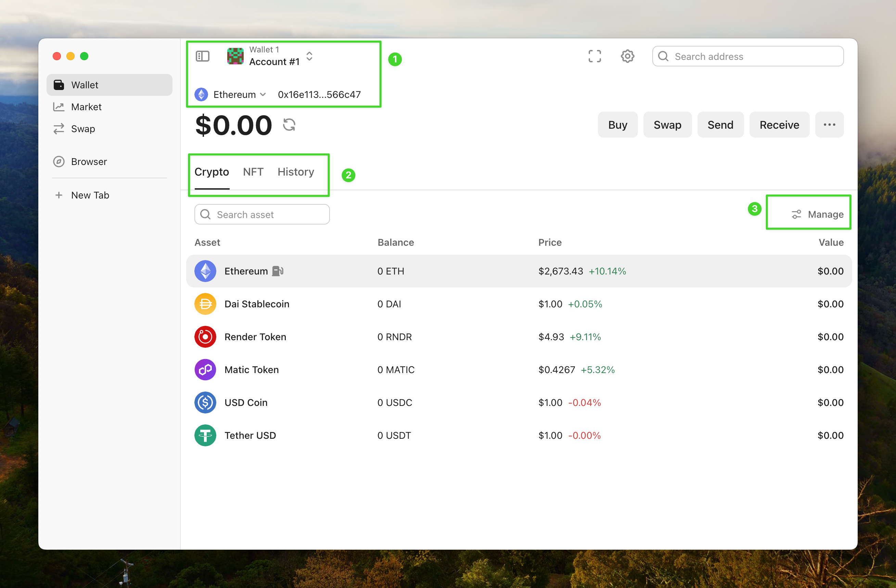Open the Ethereum asset row

(x=519, y=271)
